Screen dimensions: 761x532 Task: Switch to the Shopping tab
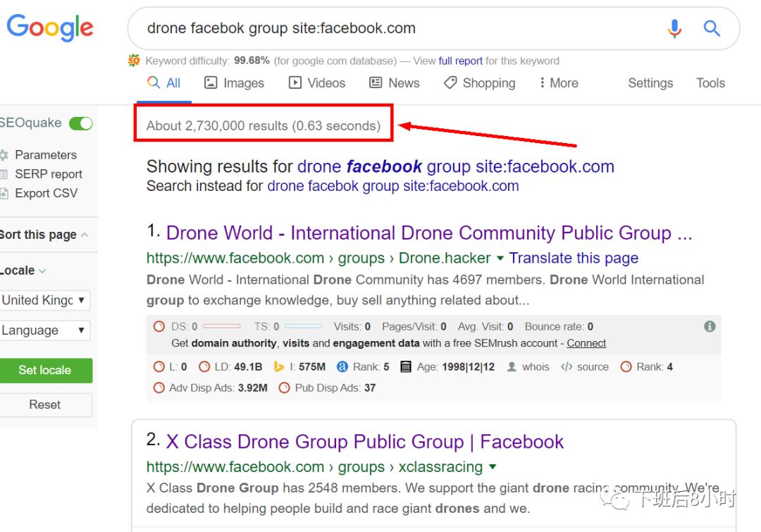[x=480, y=83]
